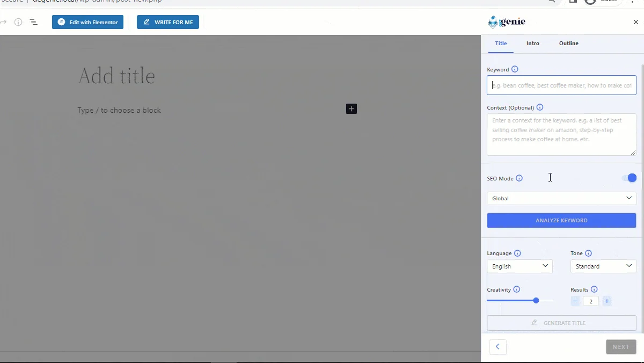Switch to the Outline tab

point(568,43)
